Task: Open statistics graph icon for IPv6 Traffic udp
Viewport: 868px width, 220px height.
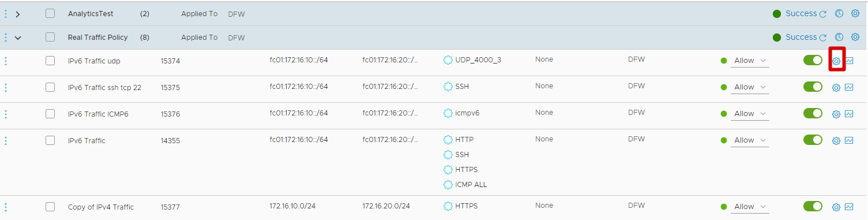Action: (849, 61)
